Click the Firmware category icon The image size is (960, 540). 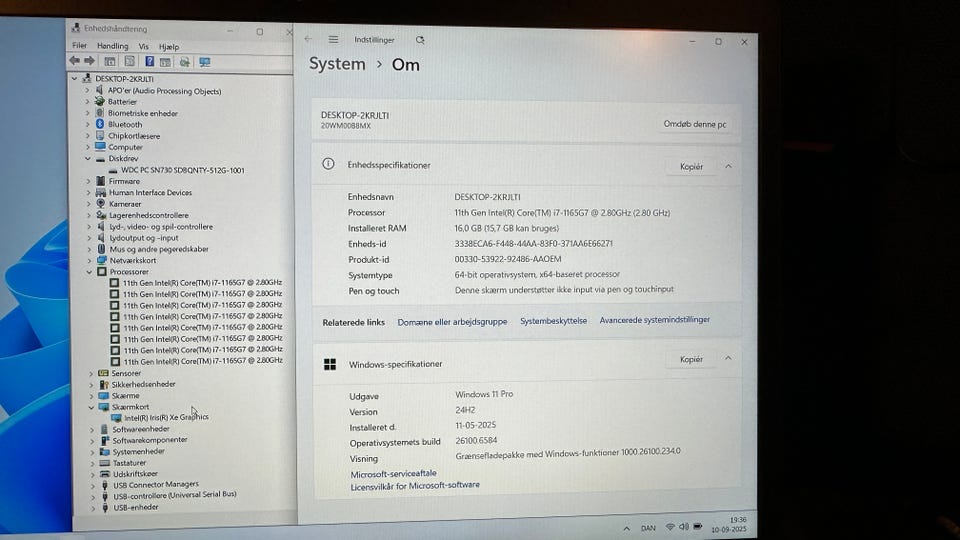[101, 181]
